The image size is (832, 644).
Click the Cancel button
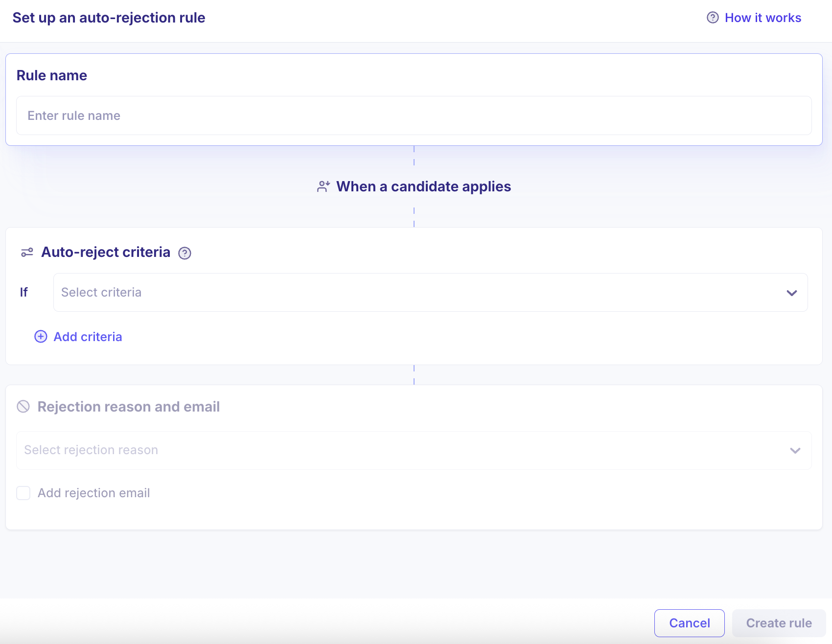click(x=689, y=623)
